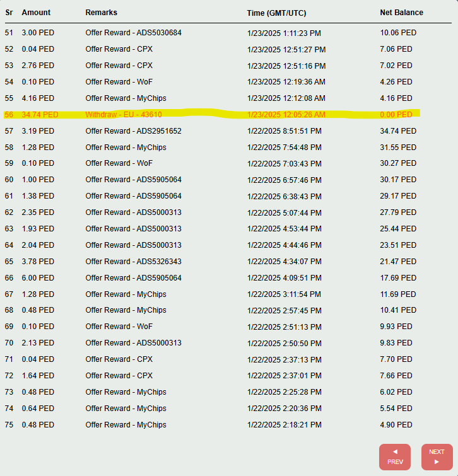The height and width of the screenshot is (476, 458).
Task: Select Offer Reward - WoF in row 59
Action: tap(119, 163)
